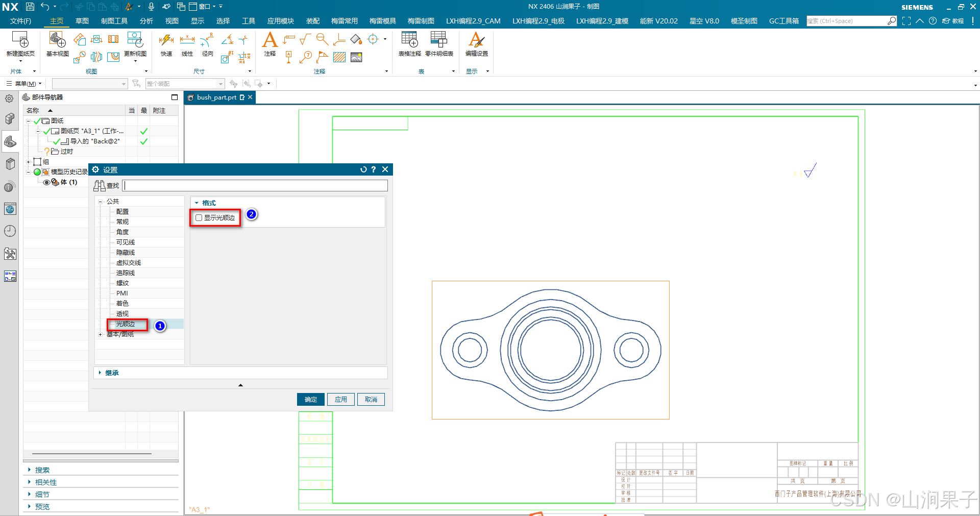980x516 pixels.
Task: Click the Tabular Note (表格注释) icon
Action: pos(409,40)
